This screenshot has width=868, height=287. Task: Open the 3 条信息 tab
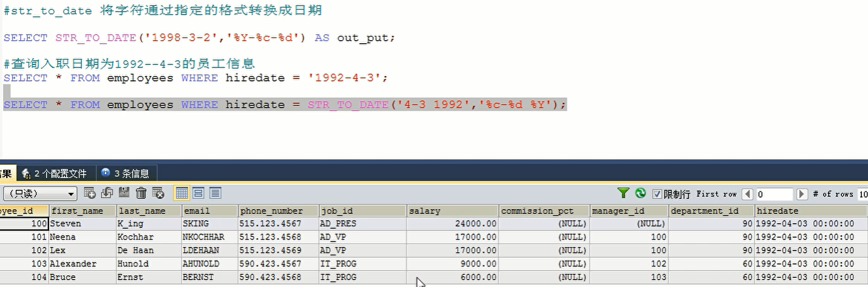point(126,173)
